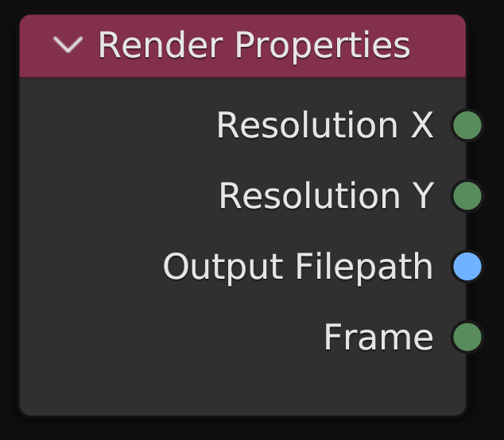Collapse the Render Properties node with the chevron
This screenshot has width=504, height=440.
[68, 45]
